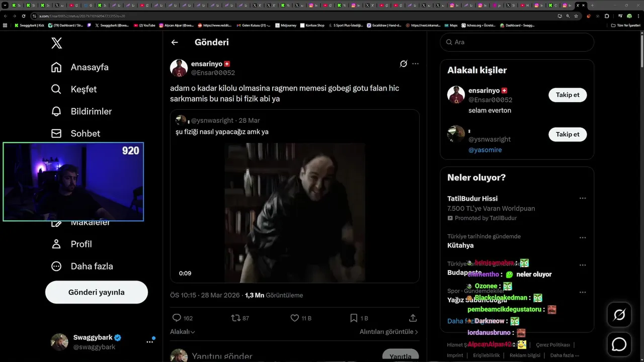Play the quoted video thumbnail

[295, 213]
